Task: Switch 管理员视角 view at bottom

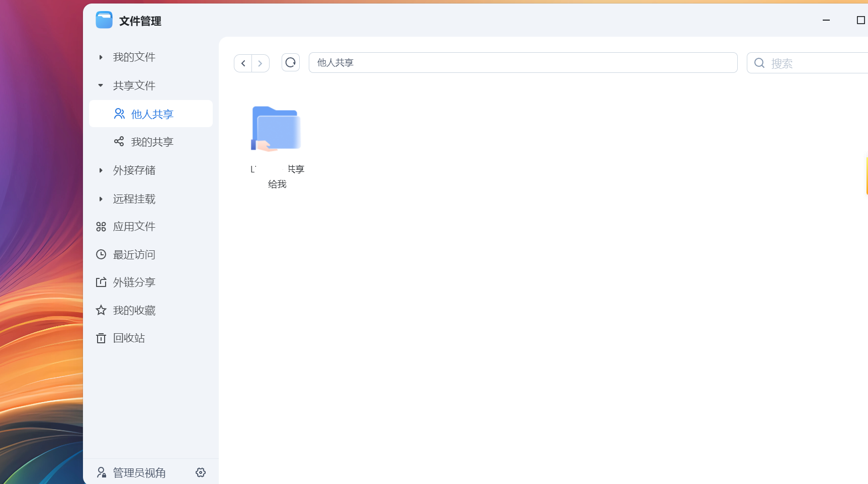Action: (139, 473)
